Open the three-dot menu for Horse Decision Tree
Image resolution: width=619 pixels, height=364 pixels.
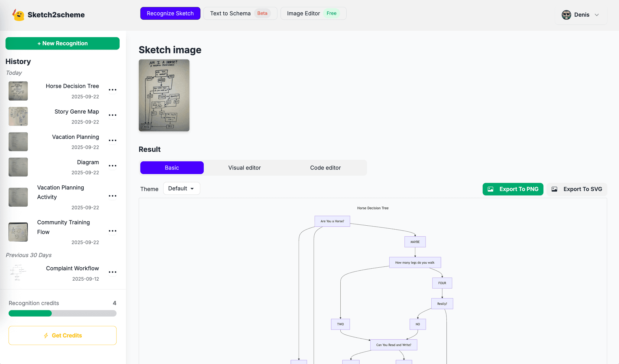(x=112, y=90)
